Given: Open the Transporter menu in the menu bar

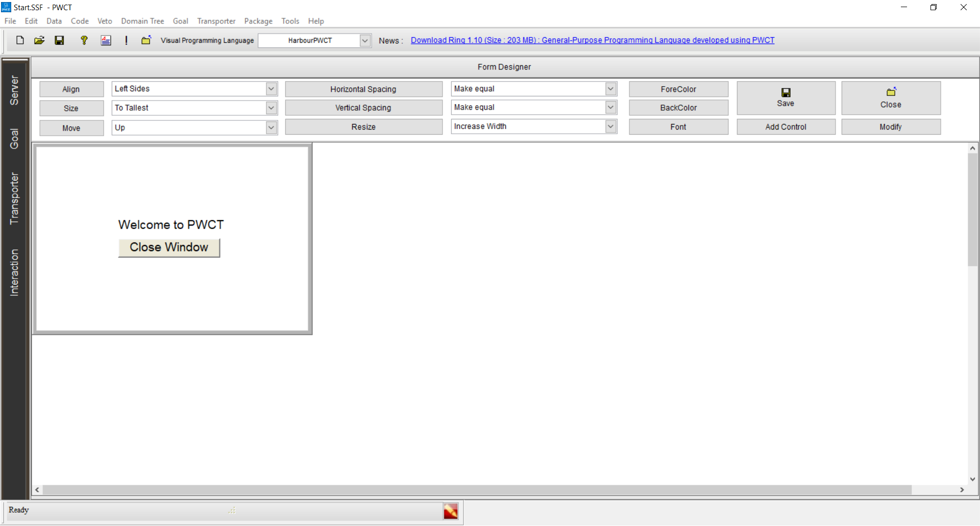Looking at the screenshot, I should (x=216, y=21).
